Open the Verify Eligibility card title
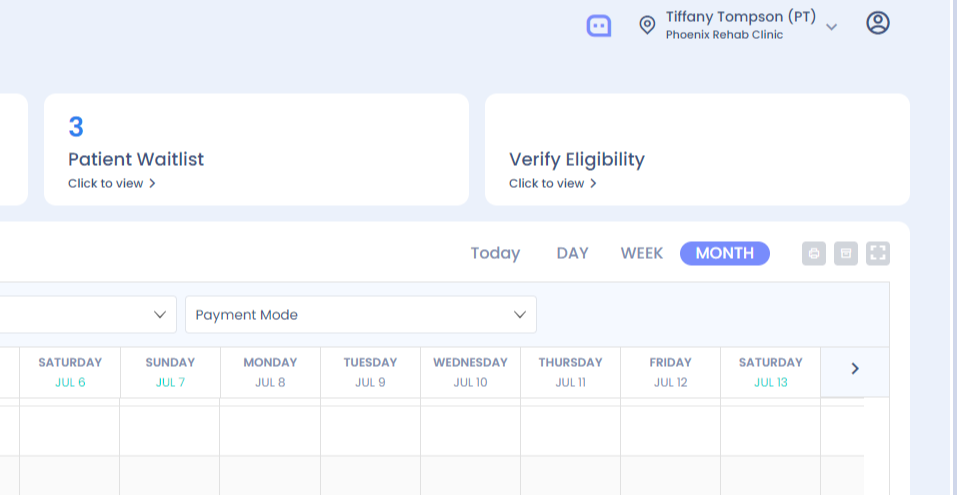960x495 pixels. 577,160
